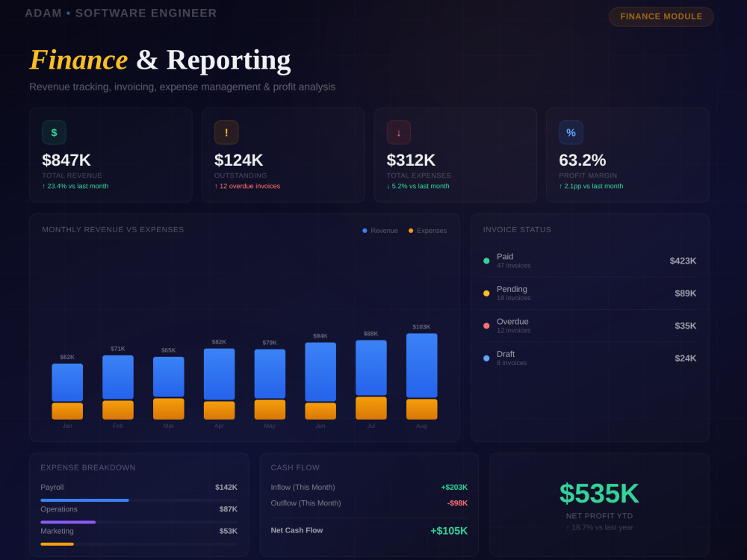
Task: Click the Overdue $35K amount
Action: (x=686, y=326)
